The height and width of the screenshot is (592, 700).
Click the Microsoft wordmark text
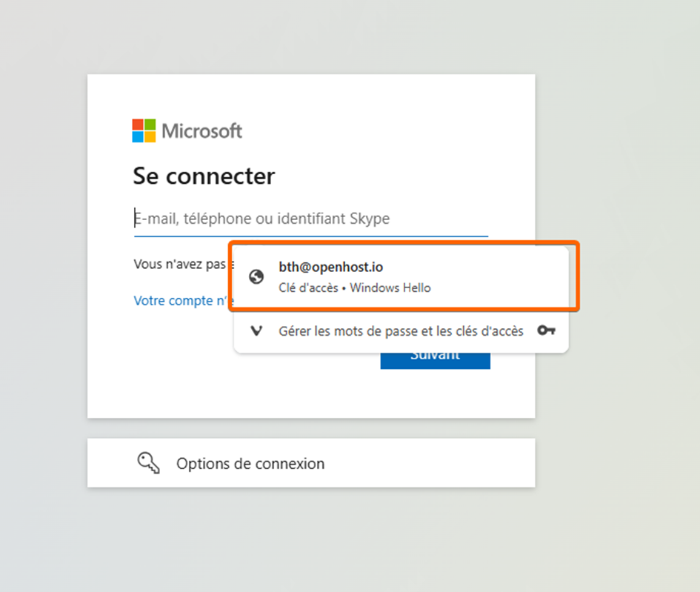[x=202, y=131]
